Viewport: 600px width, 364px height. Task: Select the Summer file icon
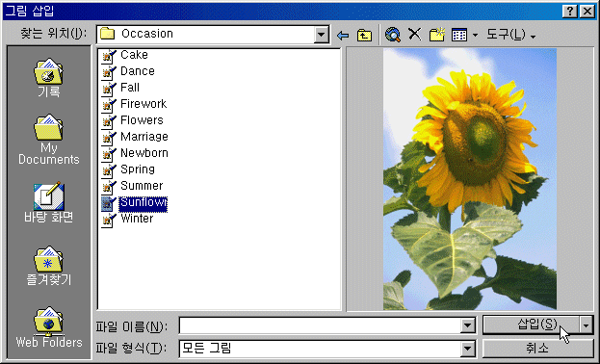pyautogui.click(x=108, y=187)
